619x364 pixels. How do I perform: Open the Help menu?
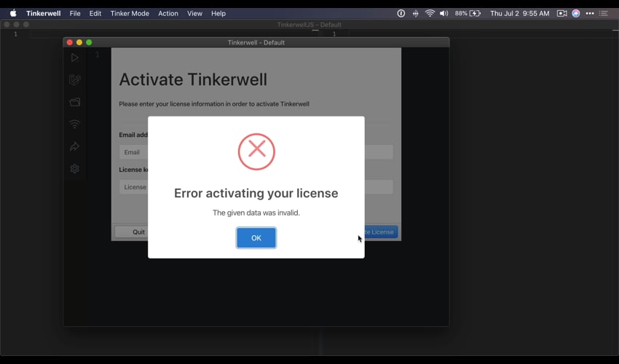(x=218, y=13)
